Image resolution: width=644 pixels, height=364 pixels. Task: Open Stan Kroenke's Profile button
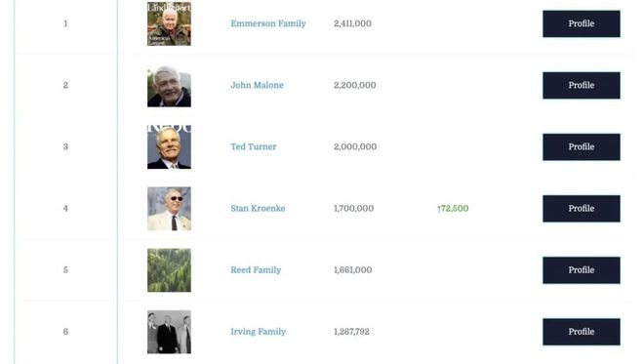(582, 209)
